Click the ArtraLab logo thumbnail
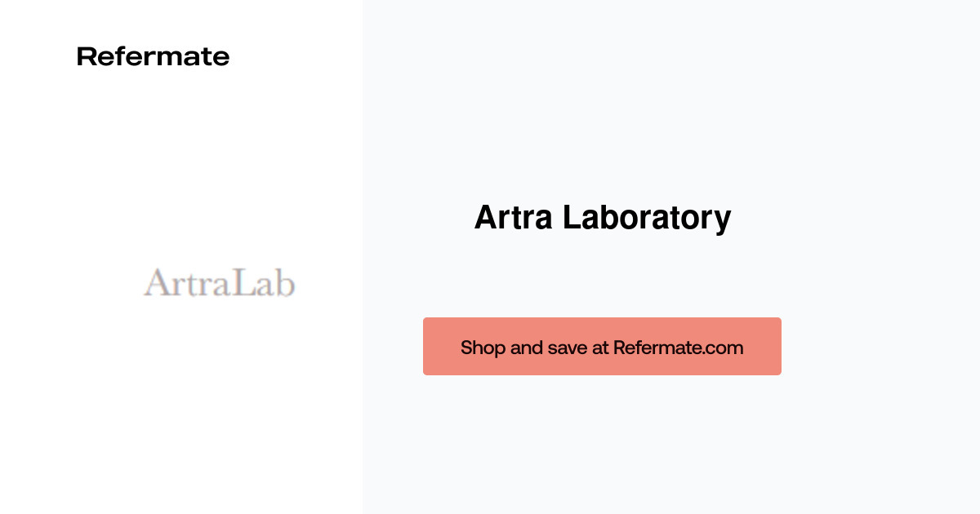Image resolution: width=980 pixels, height=514 pixels. click(x=219, y=283)
